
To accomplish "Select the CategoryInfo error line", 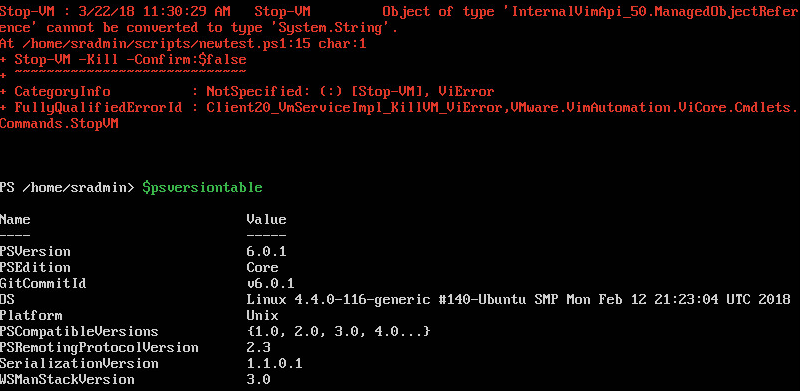I will (x=247, y=92).
